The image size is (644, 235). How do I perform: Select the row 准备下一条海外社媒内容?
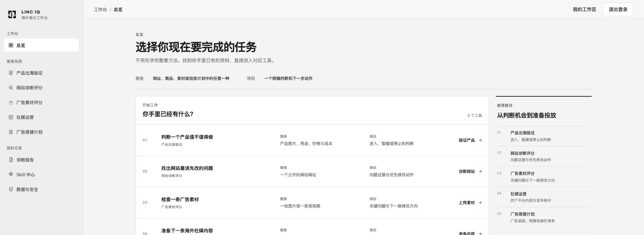pos(312,227)
